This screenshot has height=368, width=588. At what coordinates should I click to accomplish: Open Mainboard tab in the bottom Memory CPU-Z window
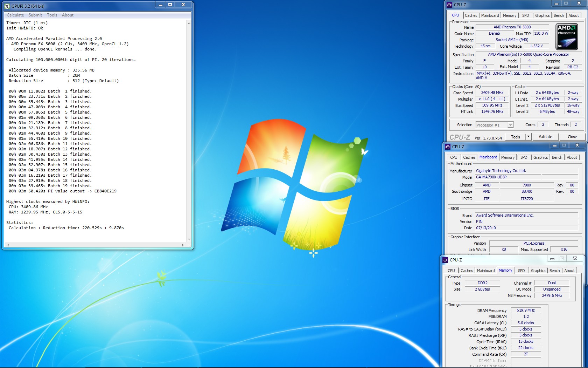click(486, 271)
